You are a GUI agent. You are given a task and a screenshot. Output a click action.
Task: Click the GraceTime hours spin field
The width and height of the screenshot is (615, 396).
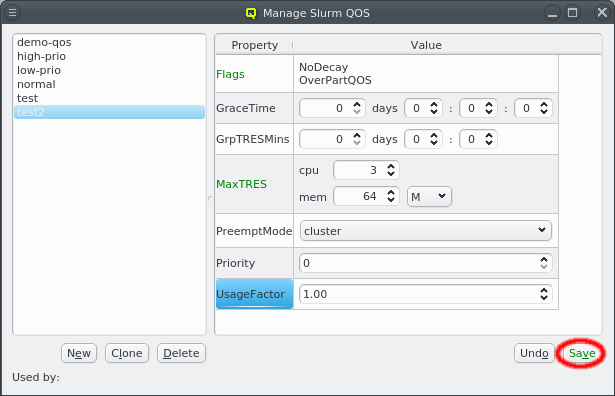point(423,108)
